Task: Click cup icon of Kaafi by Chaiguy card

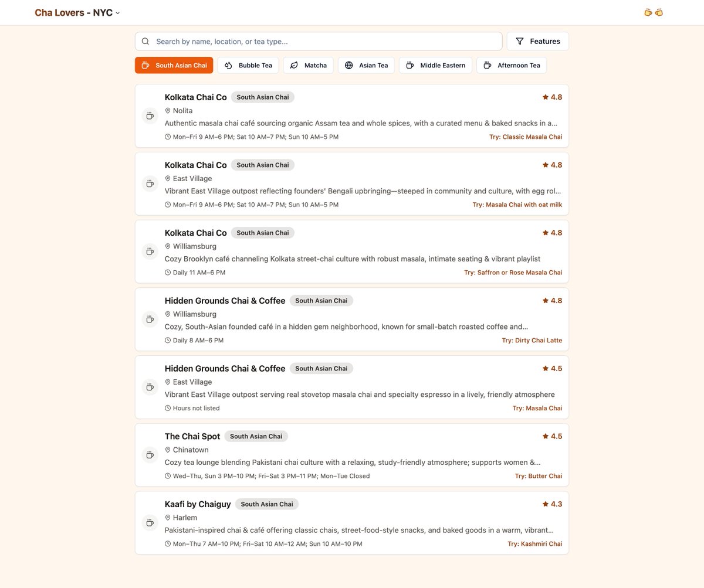Action: [150, 522]
